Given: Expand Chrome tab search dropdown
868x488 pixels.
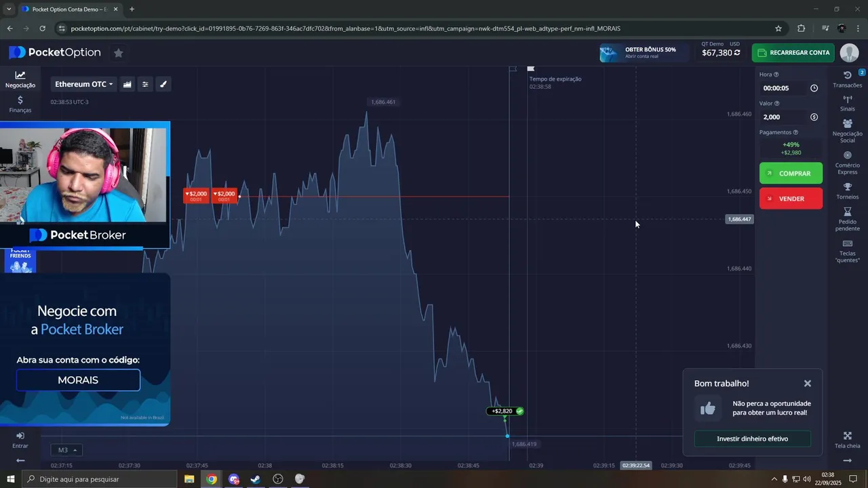Looking at the screenshot, I should pyautogui.click(x=9, y=9).
